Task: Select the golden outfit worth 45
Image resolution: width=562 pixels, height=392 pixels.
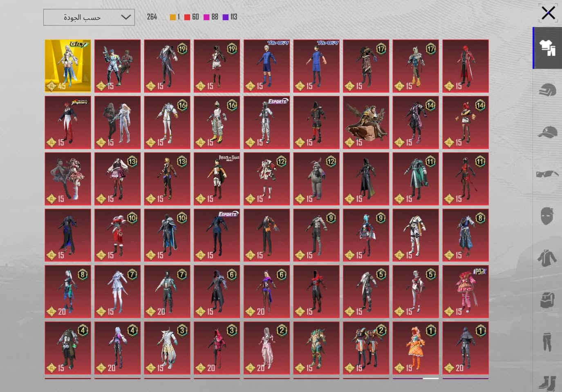Action: click(68, 66)
